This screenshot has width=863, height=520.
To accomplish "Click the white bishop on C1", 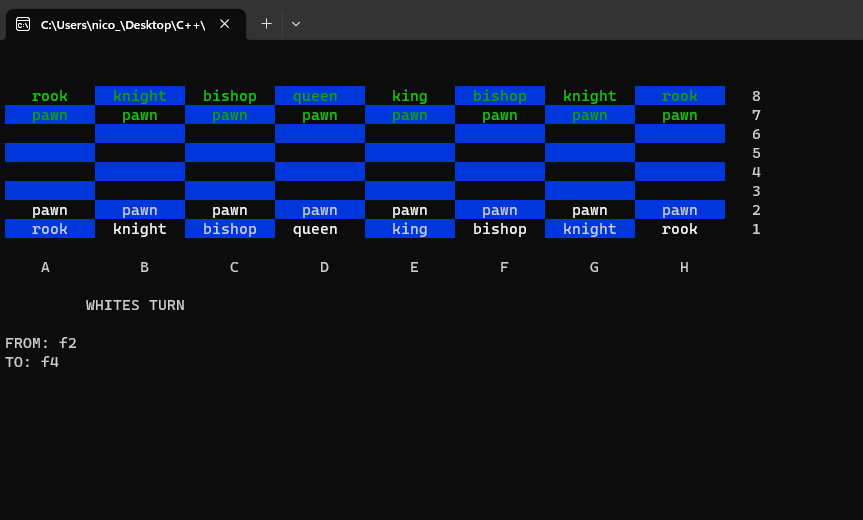I will [230, 229].
